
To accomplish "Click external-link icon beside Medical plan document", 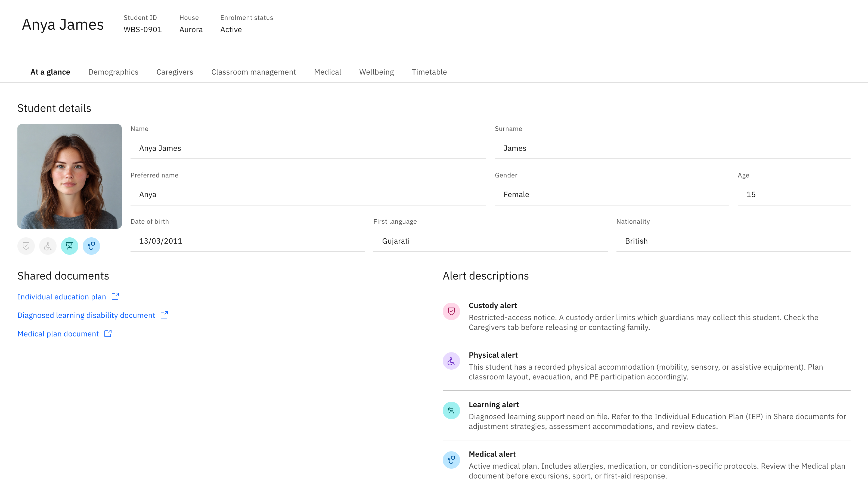I will 108,333.
